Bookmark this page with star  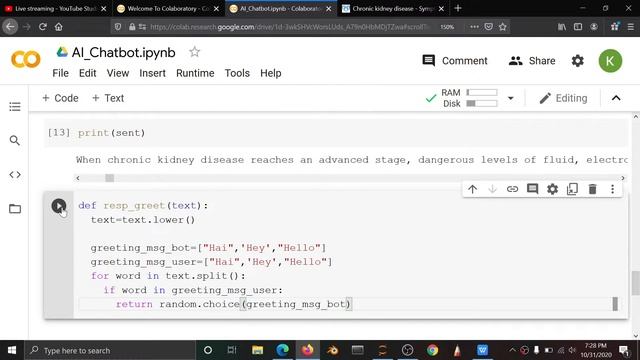pos(502,27)
